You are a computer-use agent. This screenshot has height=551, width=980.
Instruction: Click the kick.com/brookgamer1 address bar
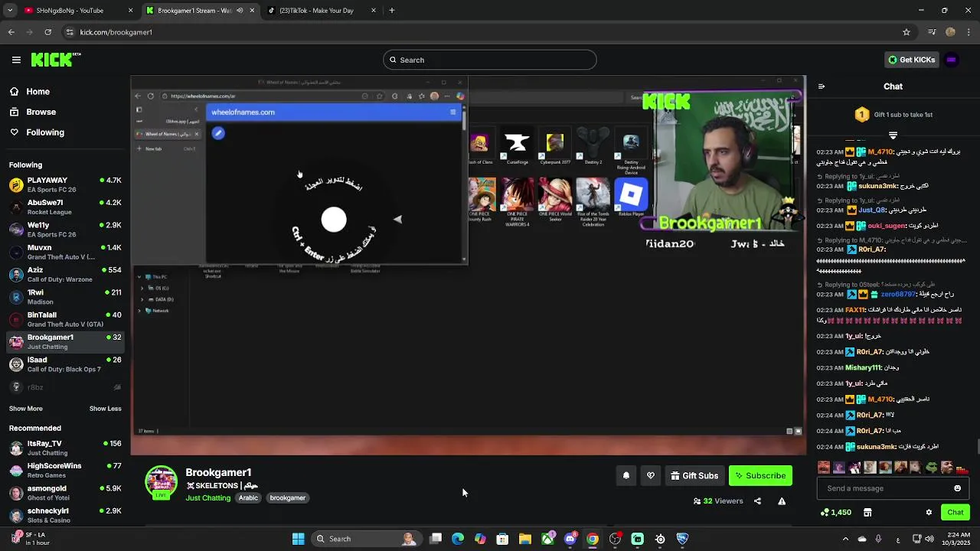488,32
